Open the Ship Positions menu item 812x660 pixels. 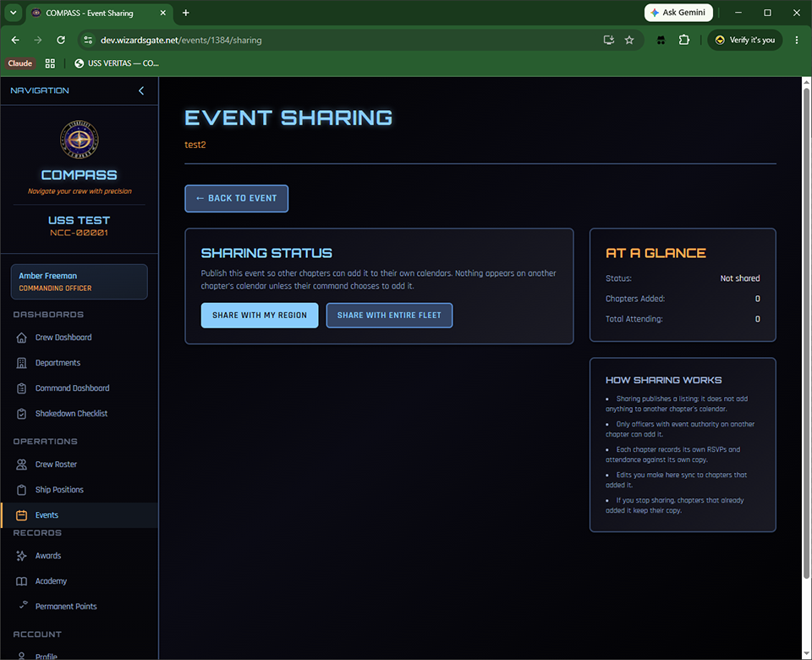coord(80,490)
